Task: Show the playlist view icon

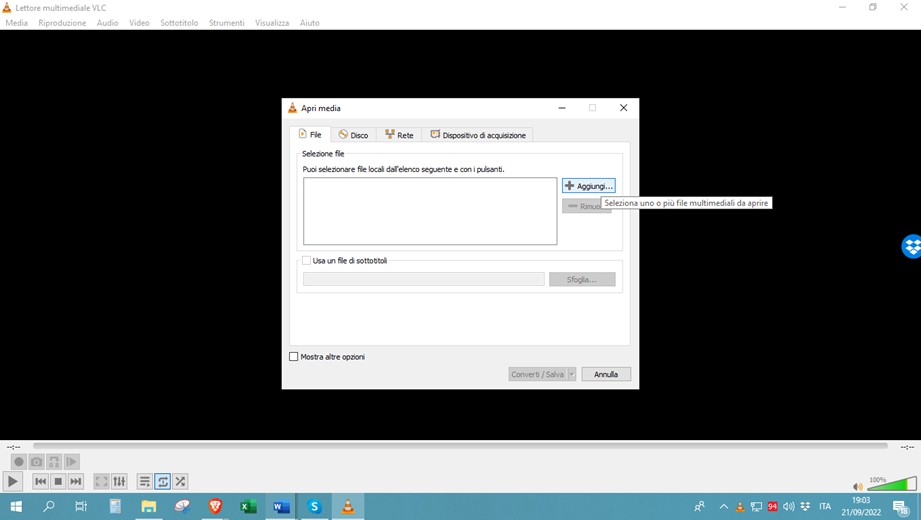Action: (x=145, y=481)
